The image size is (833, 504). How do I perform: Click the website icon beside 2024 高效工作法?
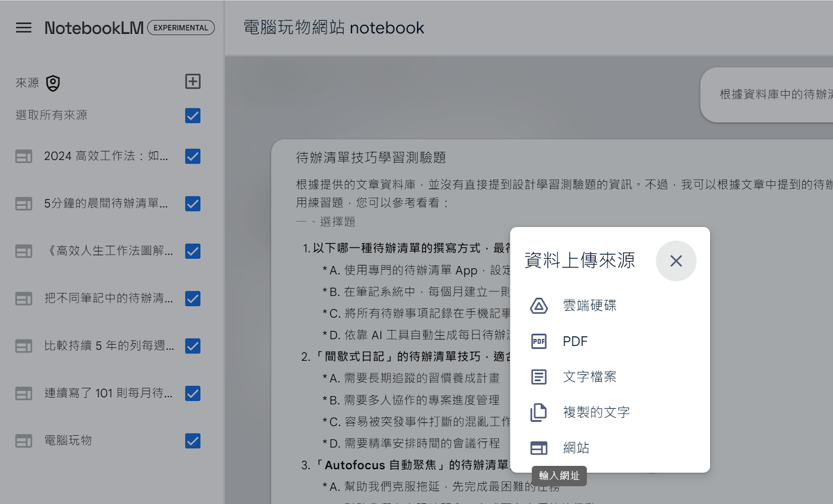[23, 156]
